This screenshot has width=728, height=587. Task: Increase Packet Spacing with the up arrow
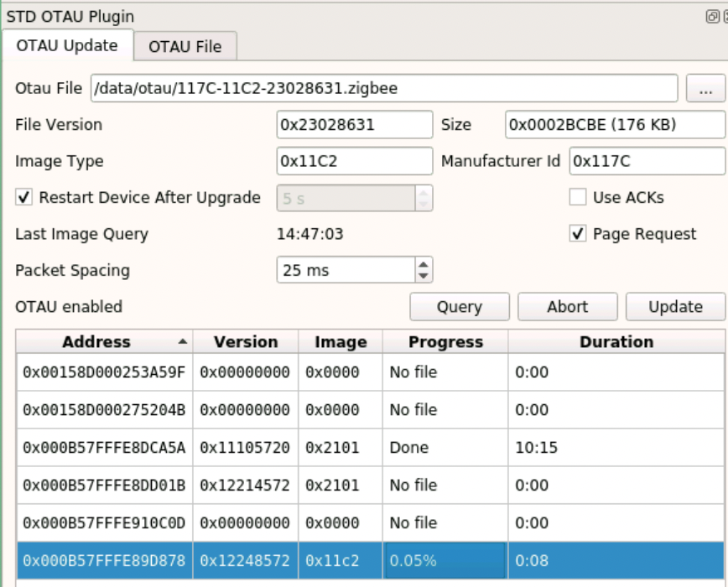(x=423, y=264)
